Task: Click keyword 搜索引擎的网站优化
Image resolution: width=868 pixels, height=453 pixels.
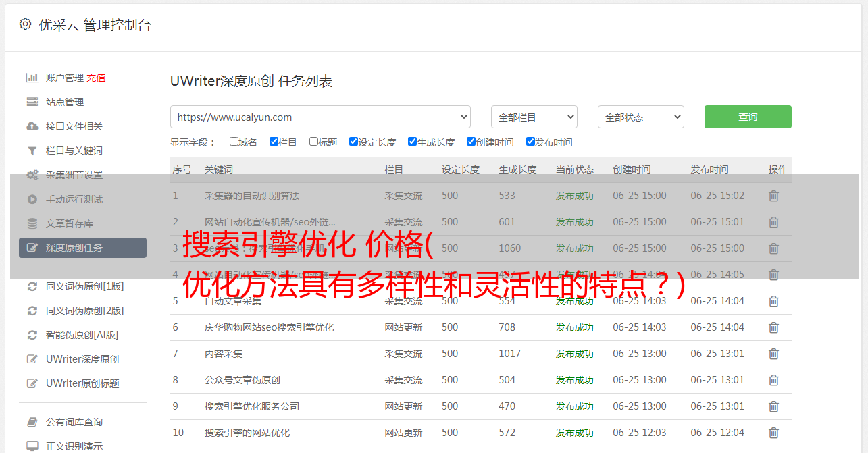Action: click(247, 433)
